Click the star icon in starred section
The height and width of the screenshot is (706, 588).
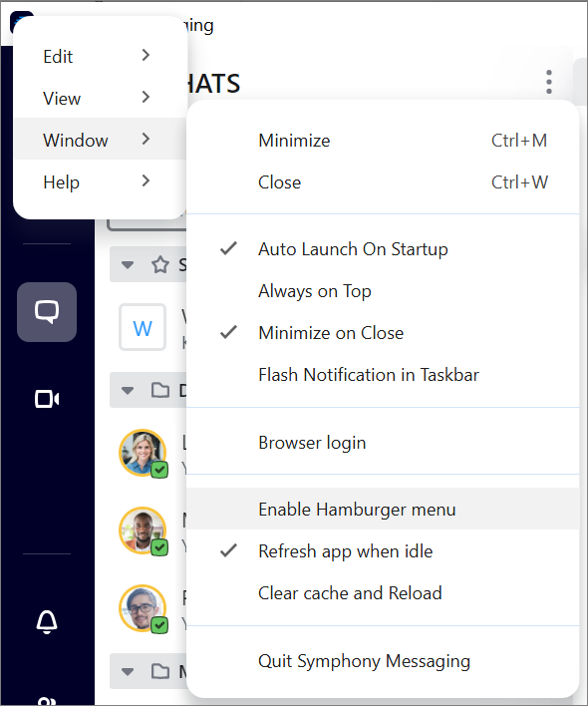160,265
